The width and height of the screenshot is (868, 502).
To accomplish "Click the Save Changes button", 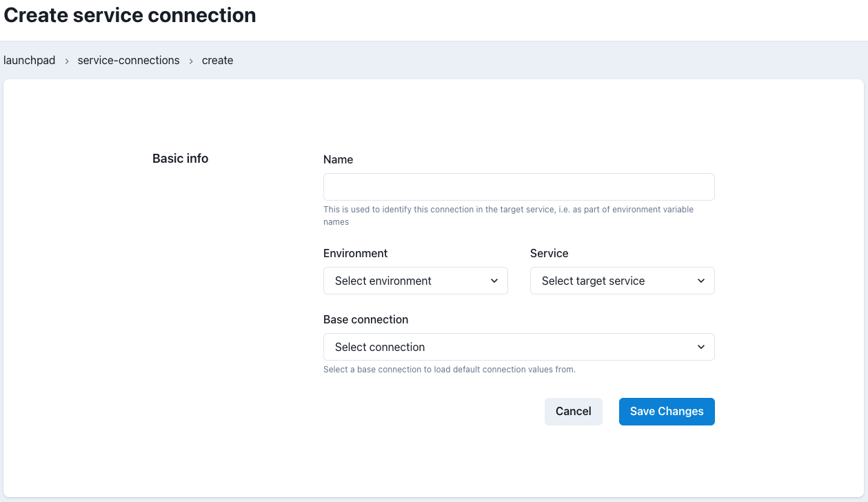I will tap(666, 412).
